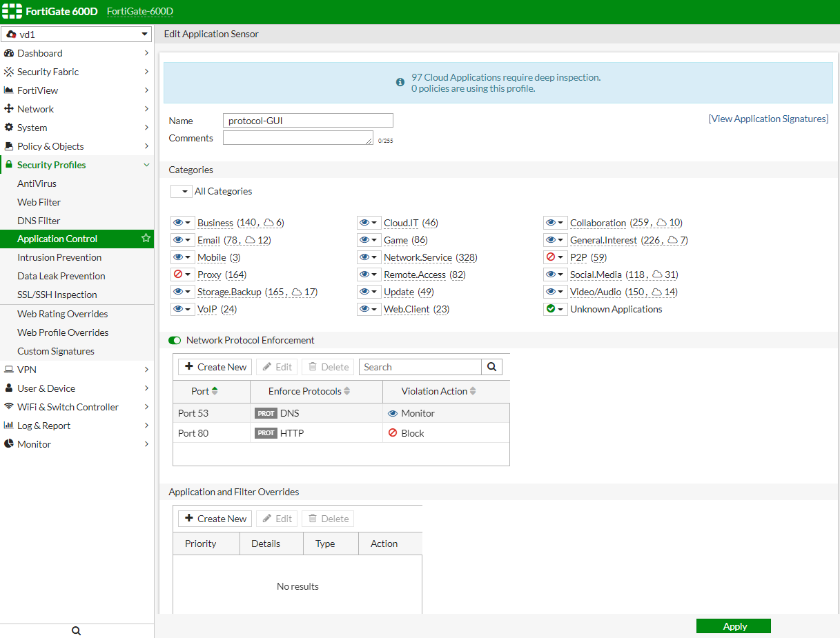Open the All Categories action dropdown

[181, 191]
